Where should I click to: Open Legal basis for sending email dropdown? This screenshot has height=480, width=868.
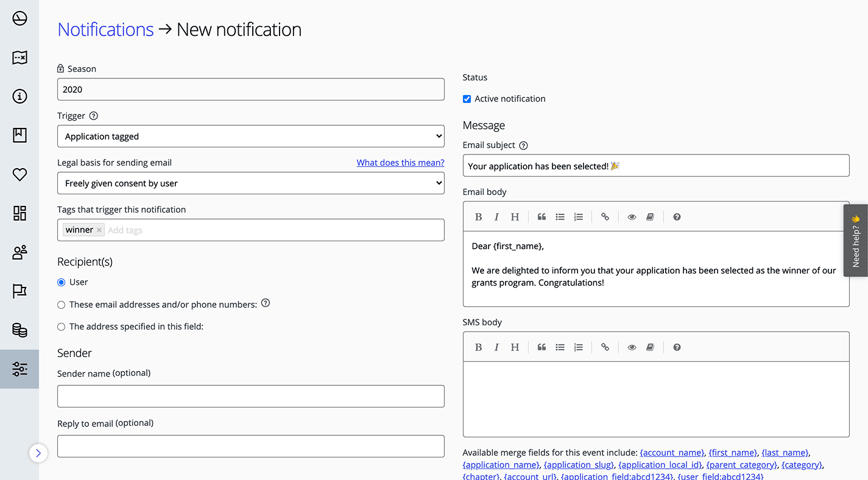(x=250, y=183)
